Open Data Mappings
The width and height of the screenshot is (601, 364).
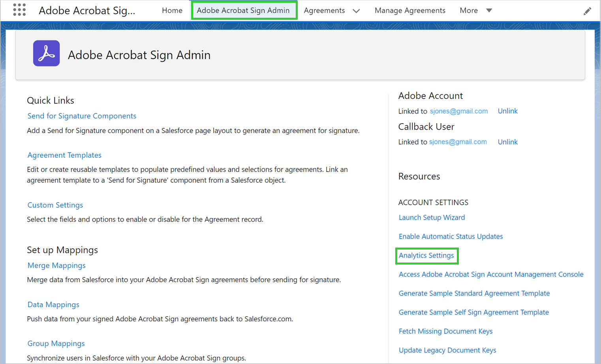click(x=53, y=304)
